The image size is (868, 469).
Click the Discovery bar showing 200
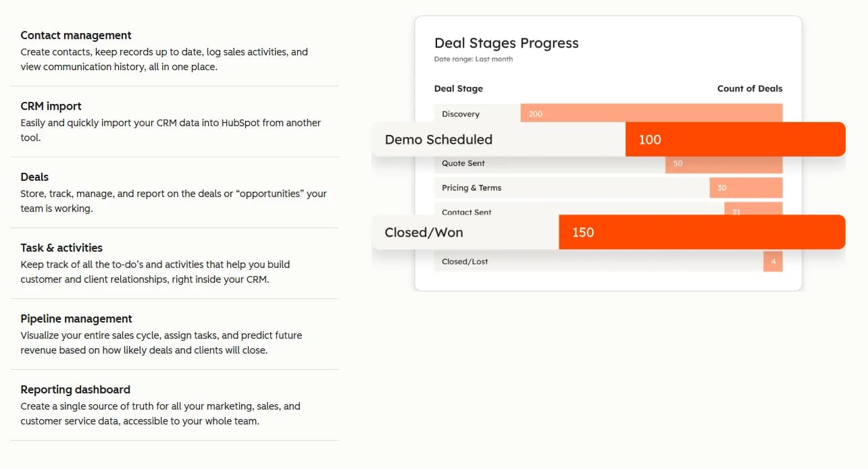pyautogui.click(x=651, y=113)
